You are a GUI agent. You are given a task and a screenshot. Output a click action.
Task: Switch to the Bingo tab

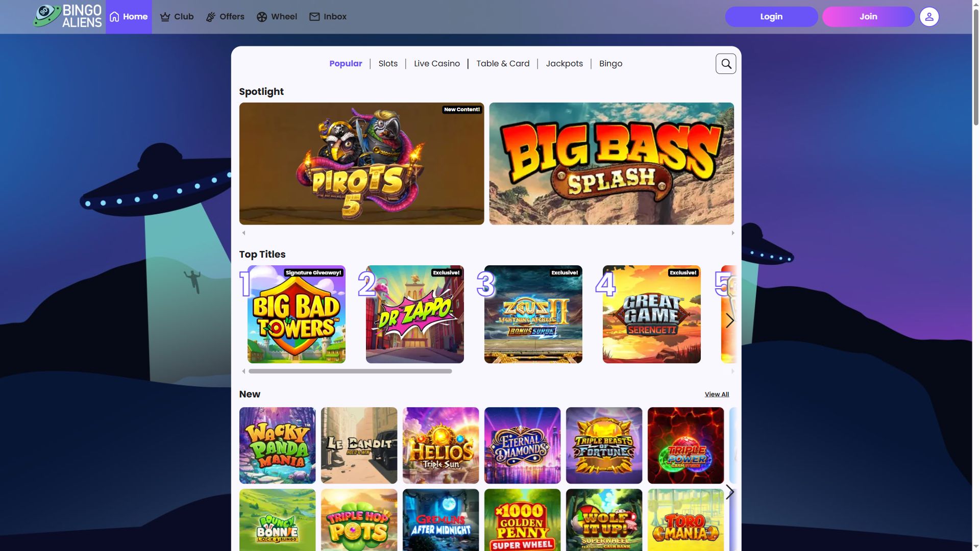[x=610, y=64]
